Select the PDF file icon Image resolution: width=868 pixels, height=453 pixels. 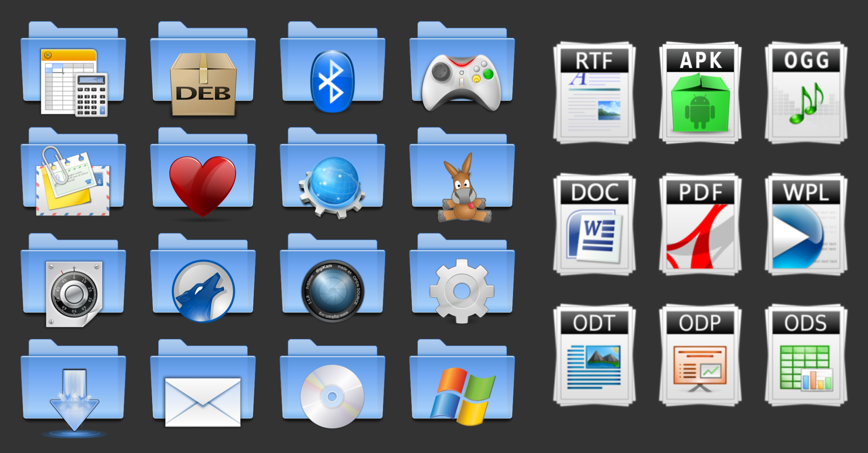(700, 224)
